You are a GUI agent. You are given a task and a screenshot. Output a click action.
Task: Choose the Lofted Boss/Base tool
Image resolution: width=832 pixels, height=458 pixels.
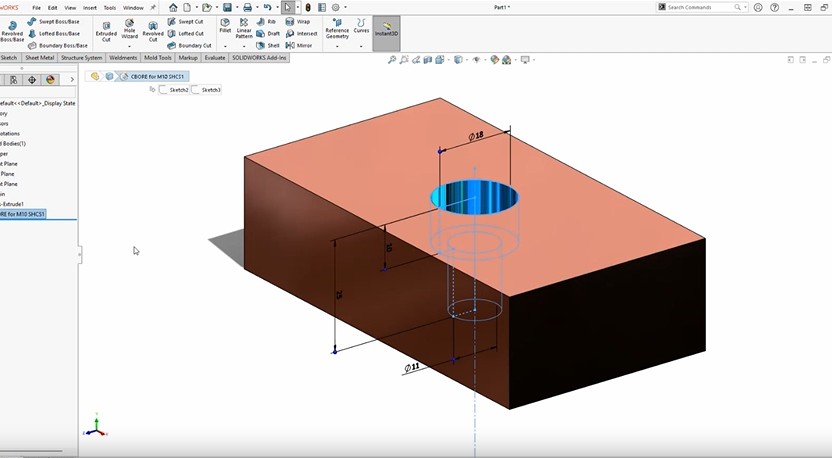click(54, 33)
